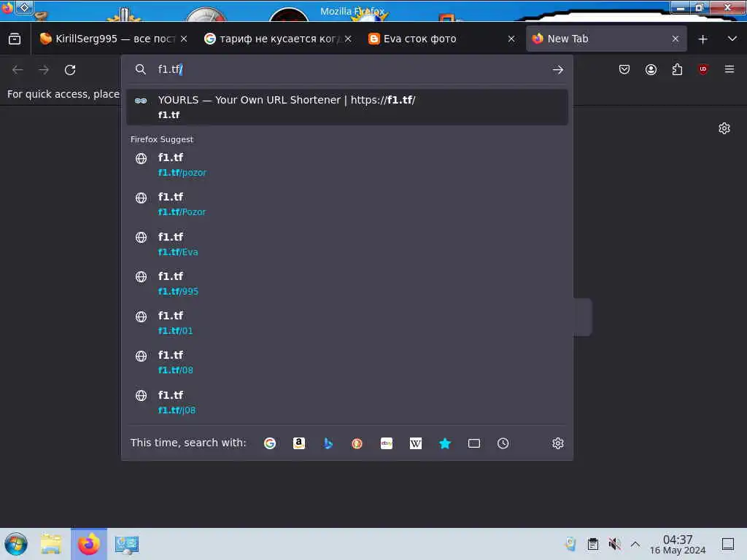Image resolution: width=747 pixels, height=560 pixels.
Task: Open Save to Pocket
Action: coord(624,70)
